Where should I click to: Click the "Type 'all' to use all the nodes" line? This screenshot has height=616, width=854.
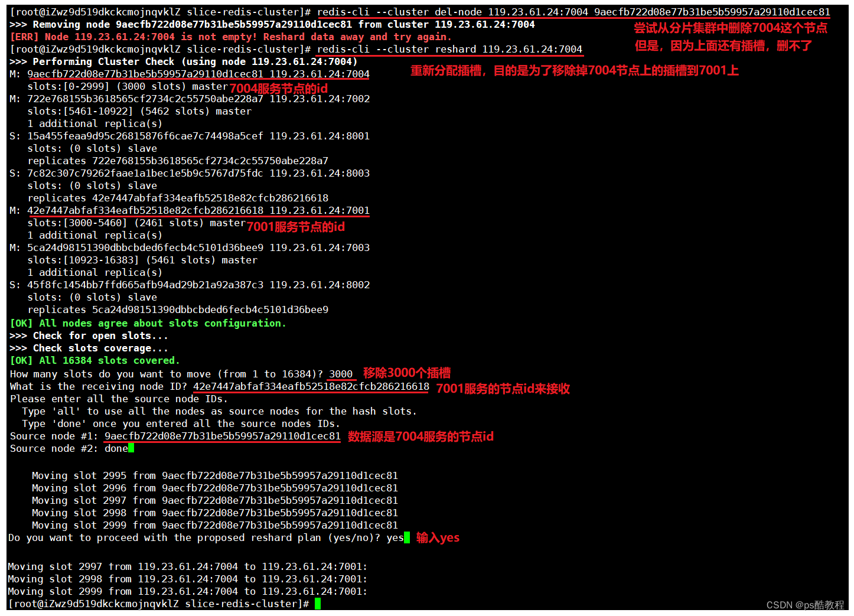tap(219, 411)
